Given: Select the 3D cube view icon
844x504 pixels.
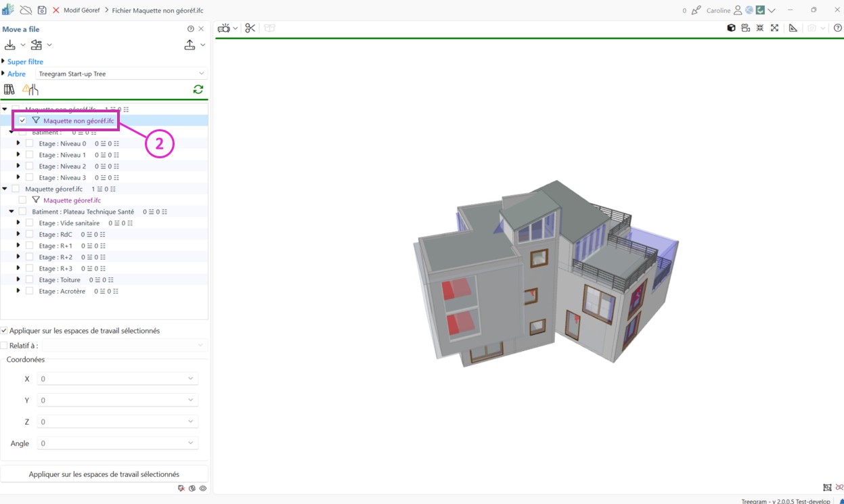Looking at the screenshot, I should (x=731, y=28).
